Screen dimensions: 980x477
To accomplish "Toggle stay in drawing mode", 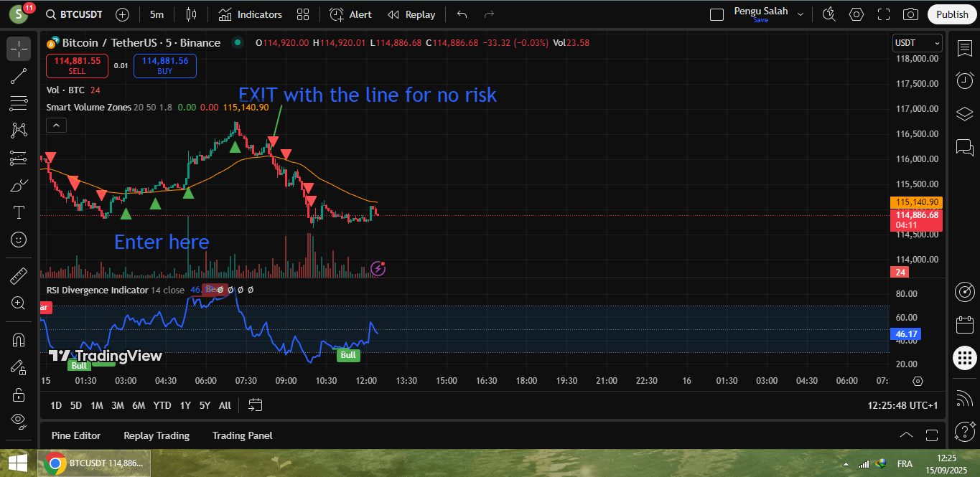I will (x=19, y=367).
